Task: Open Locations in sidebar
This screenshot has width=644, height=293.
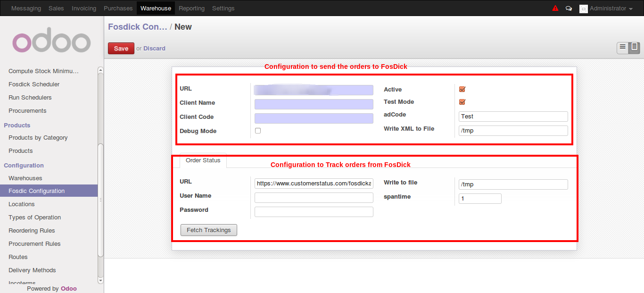Action: 22,204
